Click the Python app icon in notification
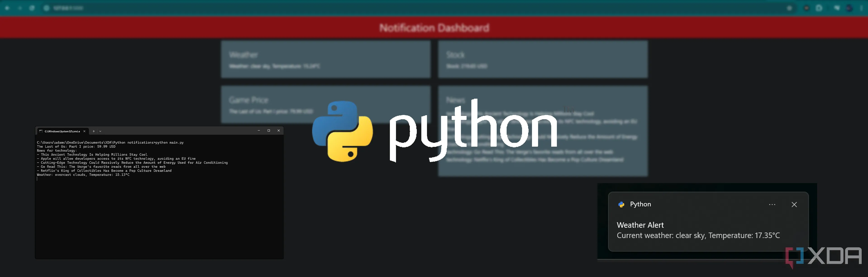This screenshot has height=277, width=868. [x=621, y=205]
